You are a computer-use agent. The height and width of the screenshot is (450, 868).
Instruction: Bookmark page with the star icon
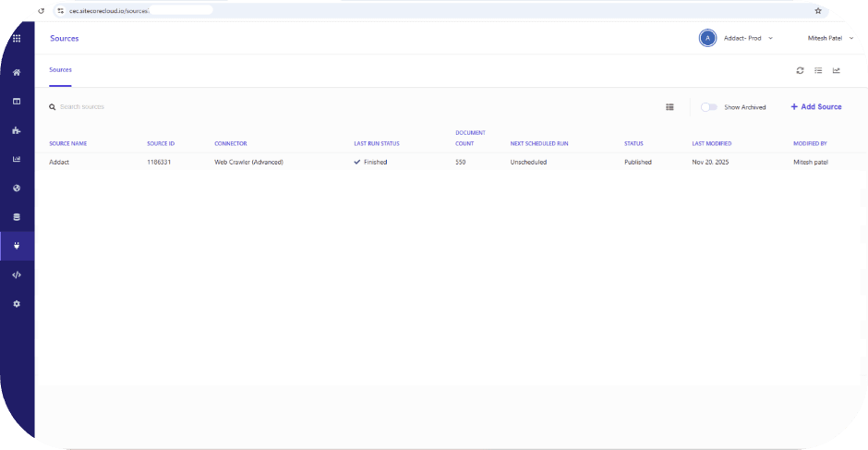point(817,10)
